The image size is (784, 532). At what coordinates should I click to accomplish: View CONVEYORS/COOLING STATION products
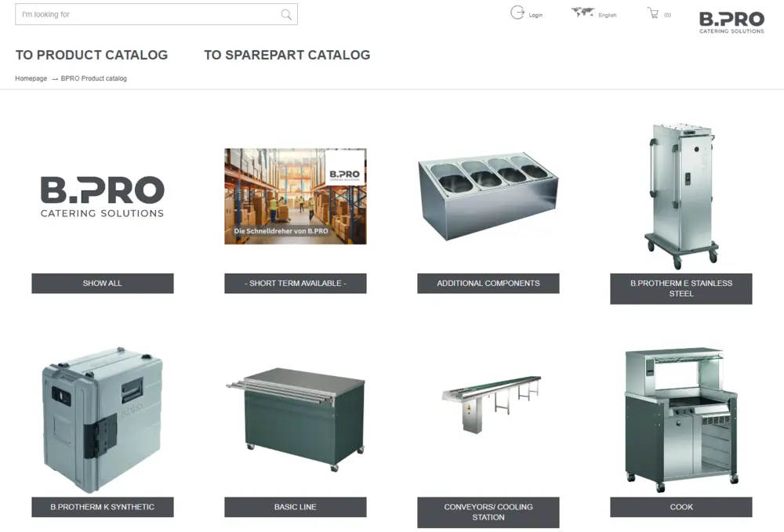pos(488,512)
